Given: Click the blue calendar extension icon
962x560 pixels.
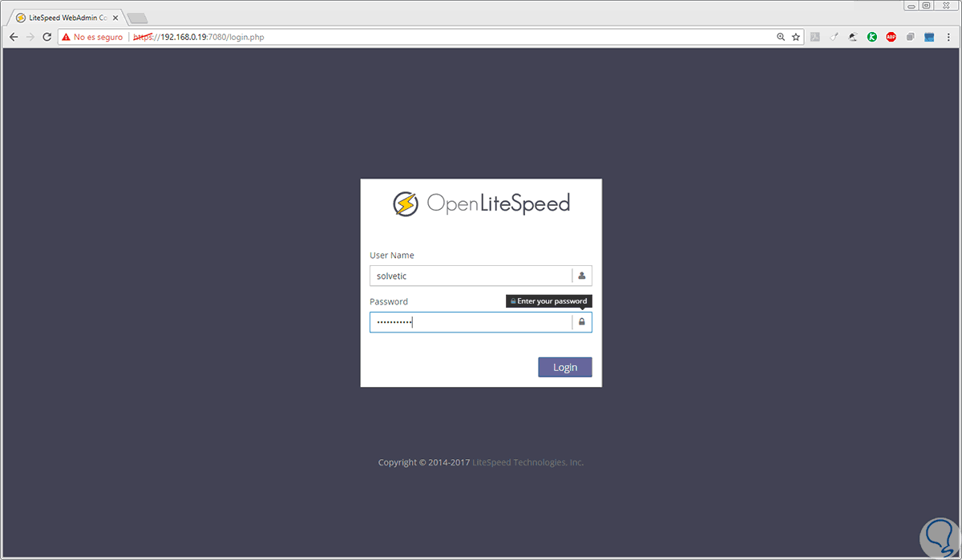Looking at the screenshot, I should (930, 37).
